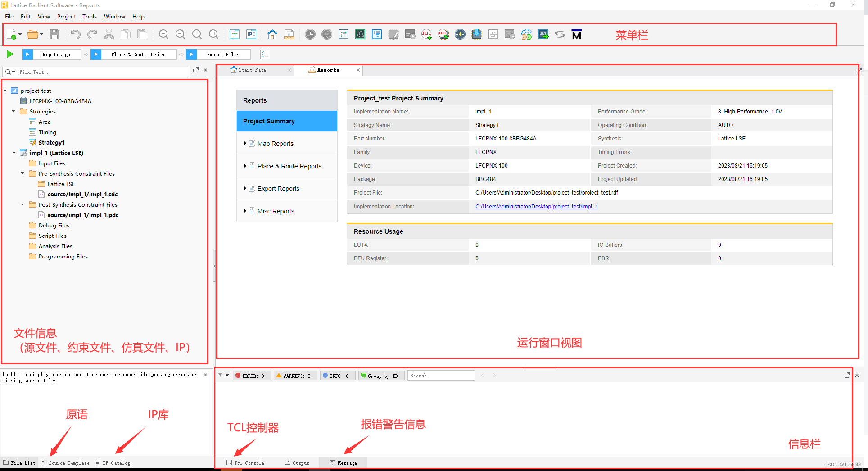
Task: Close the Reports tab
Action: click(358, 70)
